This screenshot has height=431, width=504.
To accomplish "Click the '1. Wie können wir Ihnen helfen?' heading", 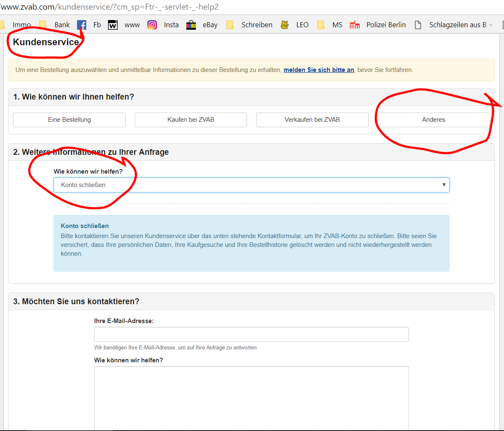I will 74,97.
